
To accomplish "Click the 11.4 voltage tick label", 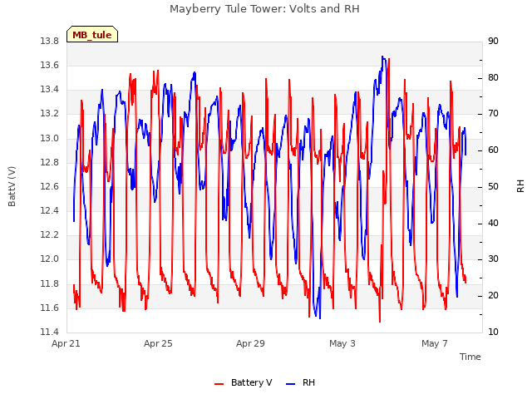I will tap(49, 332).
